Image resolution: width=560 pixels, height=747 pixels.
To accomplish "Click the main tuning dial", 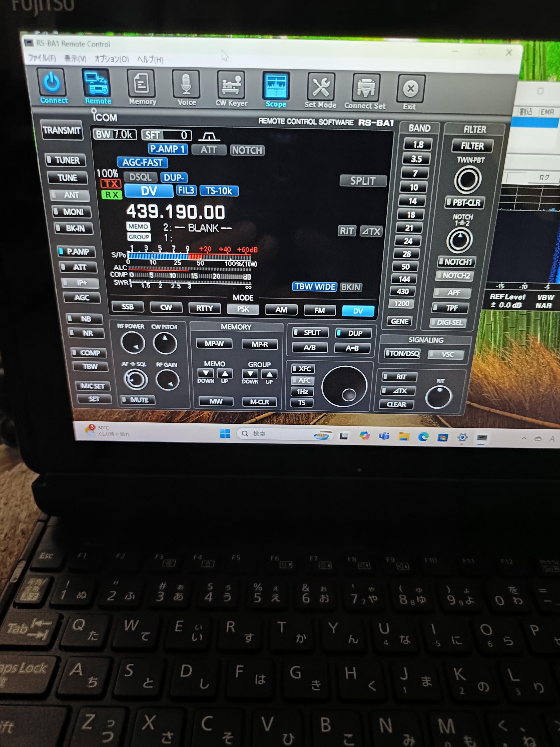I will 344,386.
